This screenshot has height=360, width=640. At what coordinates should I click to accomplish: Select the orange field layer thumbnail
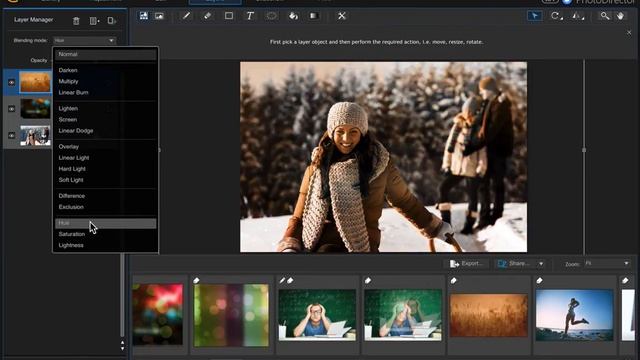point(36,82)
